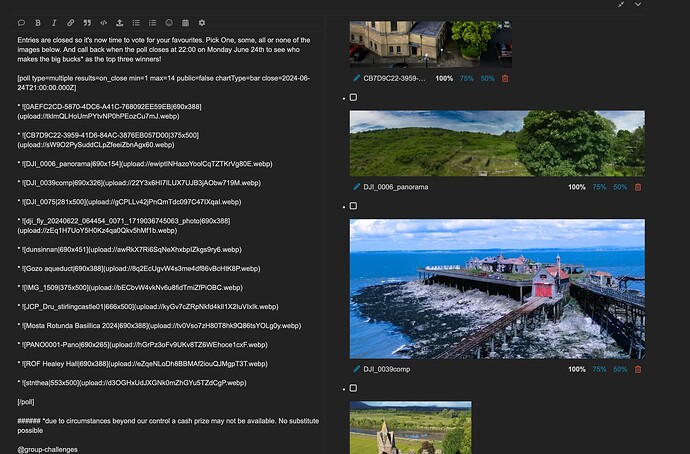Insert date and time with calendar icon

(x=185, y=23)
